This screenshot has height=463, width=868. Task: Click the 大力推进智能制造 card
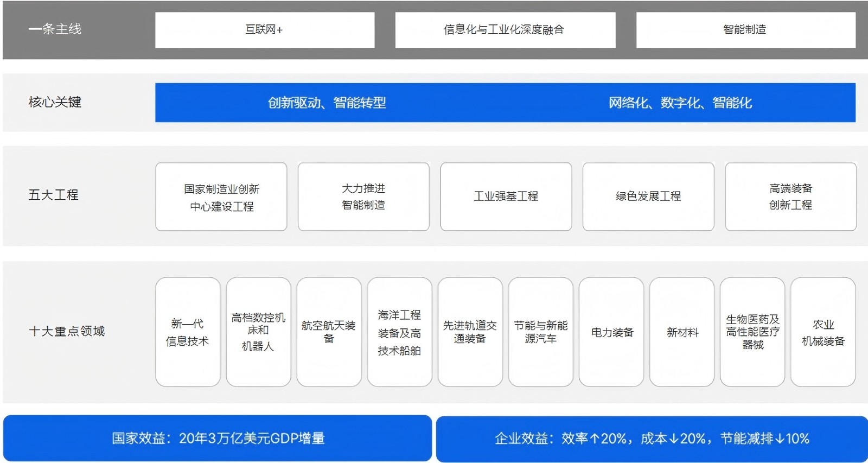pos(363,197)
